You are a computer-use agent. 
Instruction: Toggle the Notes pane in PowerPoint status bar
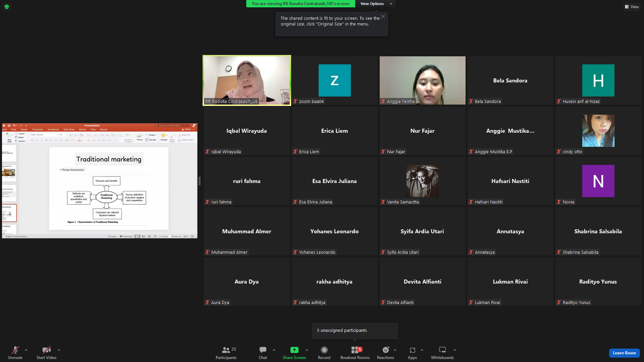click(112, 236)
